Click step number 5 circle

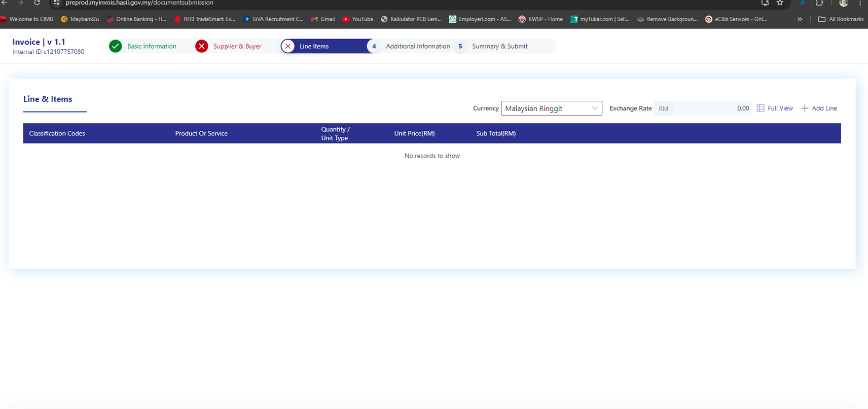[x=460, y=46]
